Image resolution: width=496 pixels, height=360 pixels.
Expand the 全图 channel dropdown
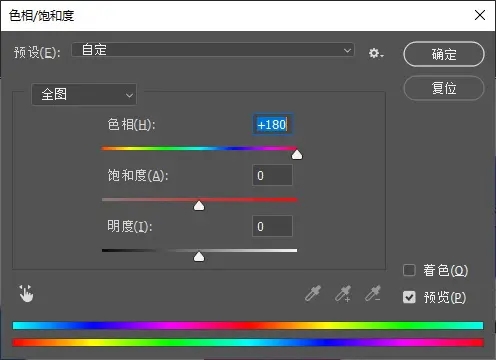(84, 94)
